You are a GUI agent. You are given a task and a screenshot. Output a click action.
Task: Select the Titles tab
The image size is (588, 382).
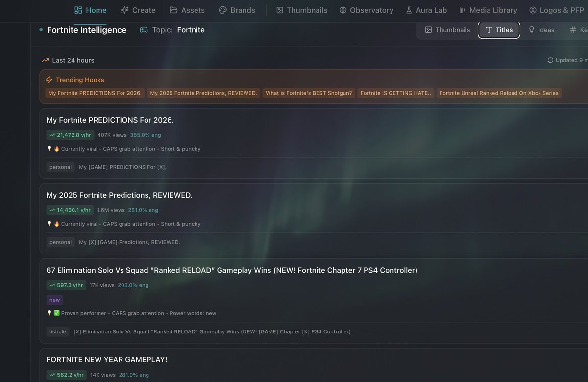[x=499, y=30]
